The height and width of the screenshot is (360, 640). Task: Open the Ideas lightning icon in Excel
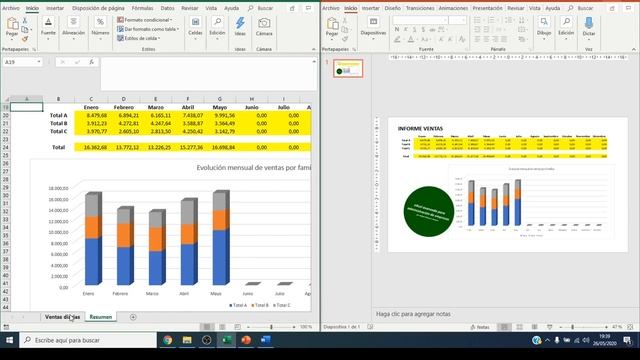(x=240, y=23)
